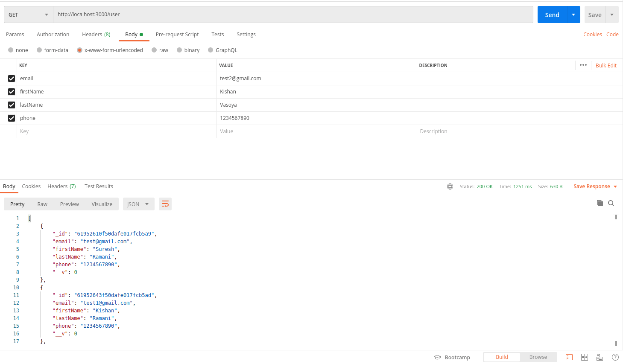Uncheck the email form parameter
623x364 pixels.
point(11,78)
